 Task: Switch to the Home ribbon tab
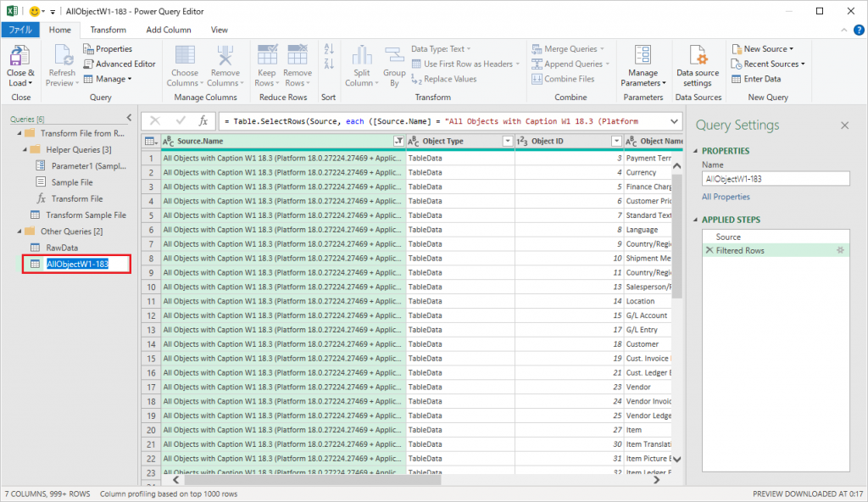[x=60, y=30]
